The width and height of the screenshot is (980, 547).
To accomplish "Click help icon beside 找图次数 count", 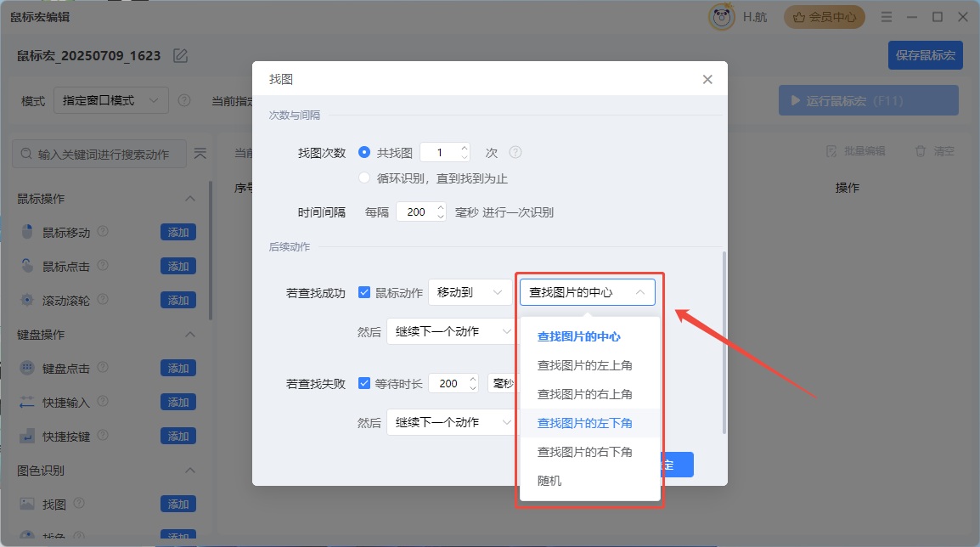I will coord(515,153).
